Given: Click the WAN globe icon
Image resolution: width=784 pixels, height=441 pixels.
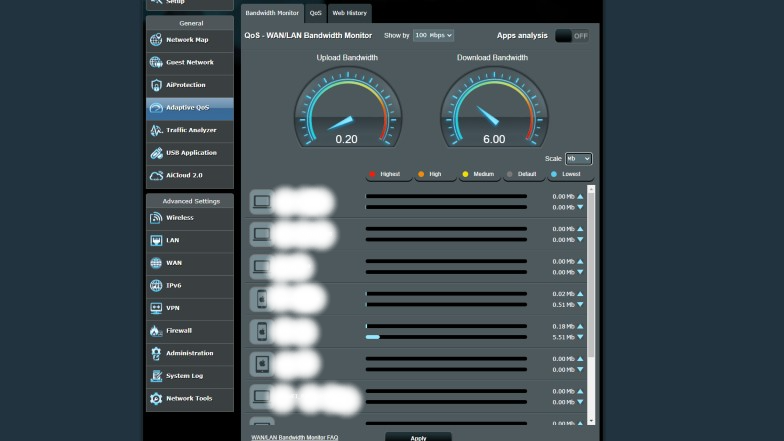Looking at the screenshot, I should click(156, 263).
